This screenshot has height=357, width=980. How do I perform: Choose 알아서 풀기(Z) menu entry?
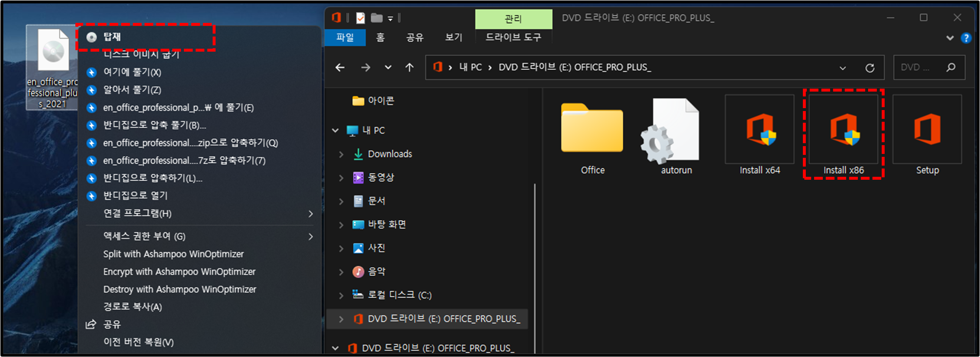coord(132,90)
